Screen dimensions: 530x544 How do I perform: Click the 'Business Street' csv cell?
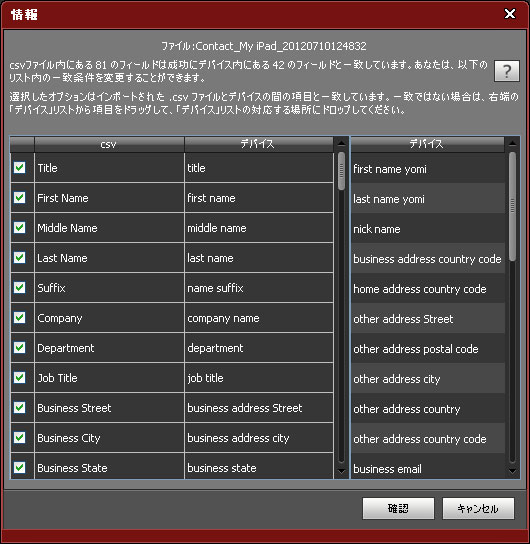pyautogui.click(x=109, y=408)
